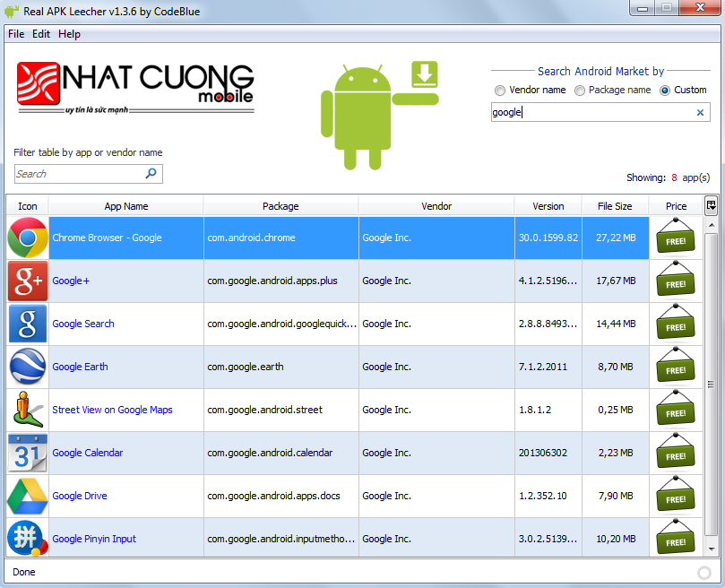Open the Google Pinyin Input link
Viewport: 725px width, 588px height.
(x=94, y=539)
